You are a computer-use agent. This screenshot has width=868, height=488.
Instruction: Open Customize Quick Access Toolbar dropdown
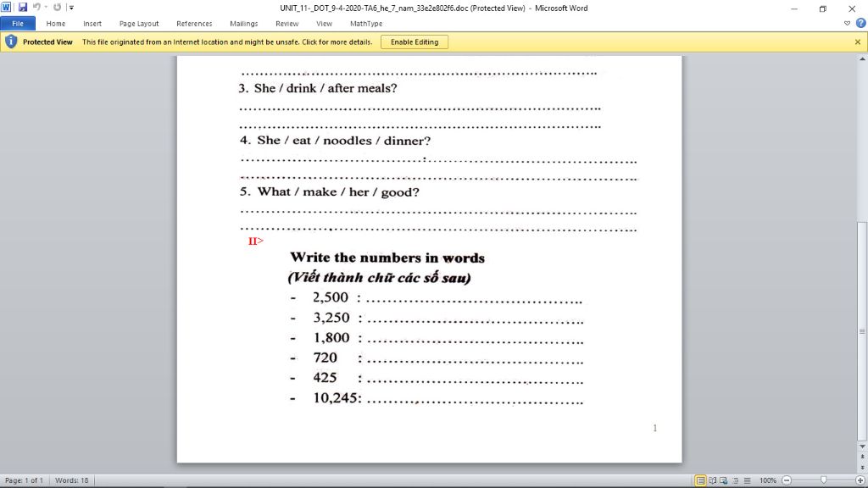pos(71,8)
